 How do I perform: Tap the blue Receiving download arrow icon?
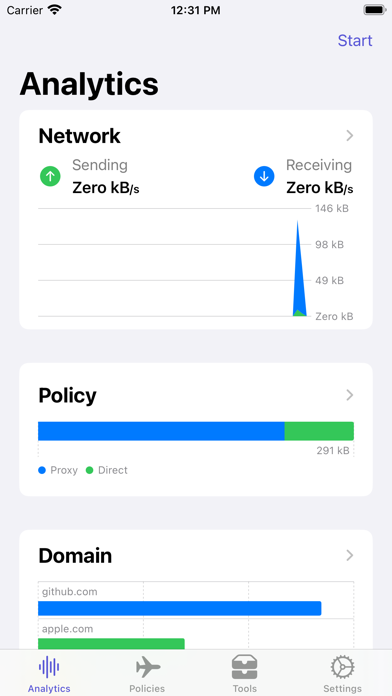click(264, 176)
